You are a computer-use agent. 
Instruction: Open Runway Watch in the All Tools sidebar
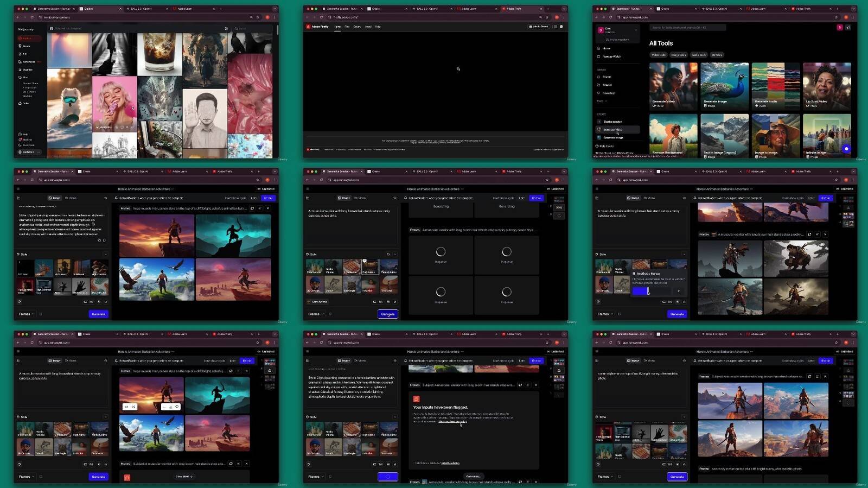(609, 56)
